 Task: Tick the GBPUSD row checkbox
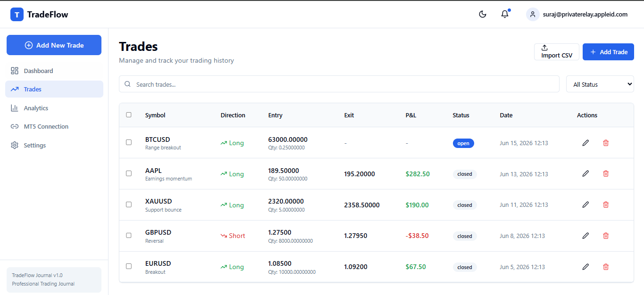click(129, 235)
